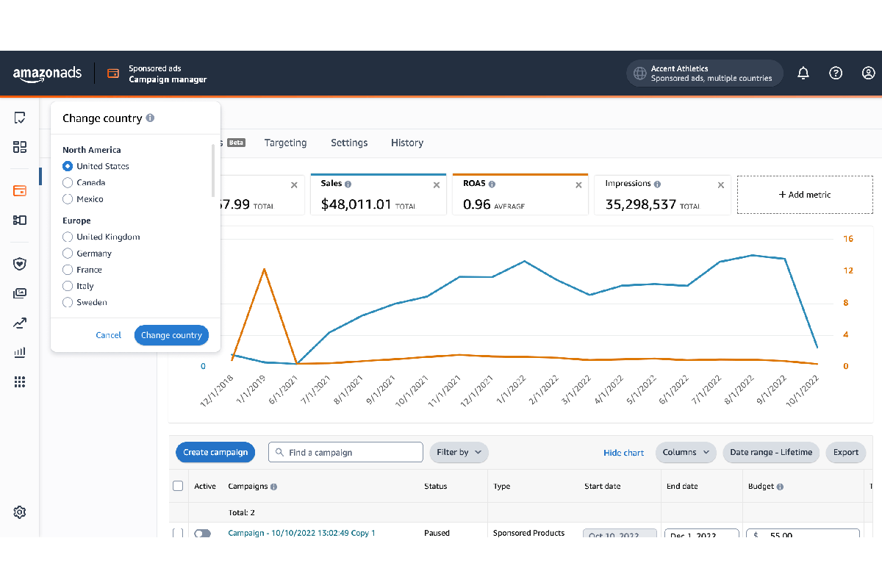Open the History tab
882x588 pixels.
(x=407, y=143)
